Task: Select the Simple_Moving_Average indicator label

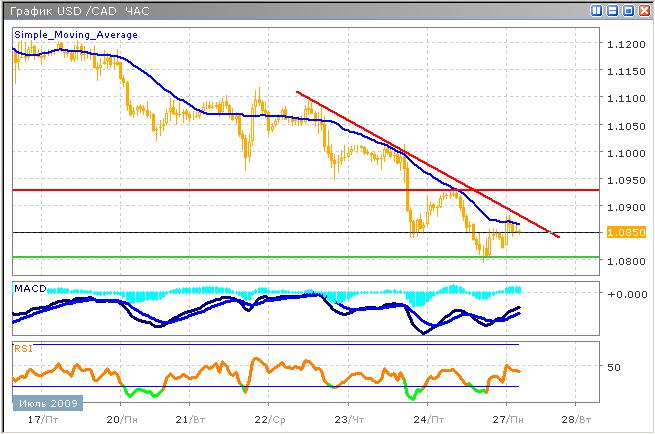Action: [x=76, y=34]
